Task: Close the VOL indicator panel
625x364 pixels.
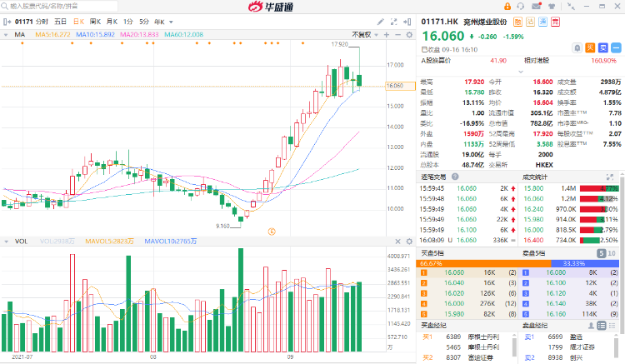Action: tap(397, 242)
